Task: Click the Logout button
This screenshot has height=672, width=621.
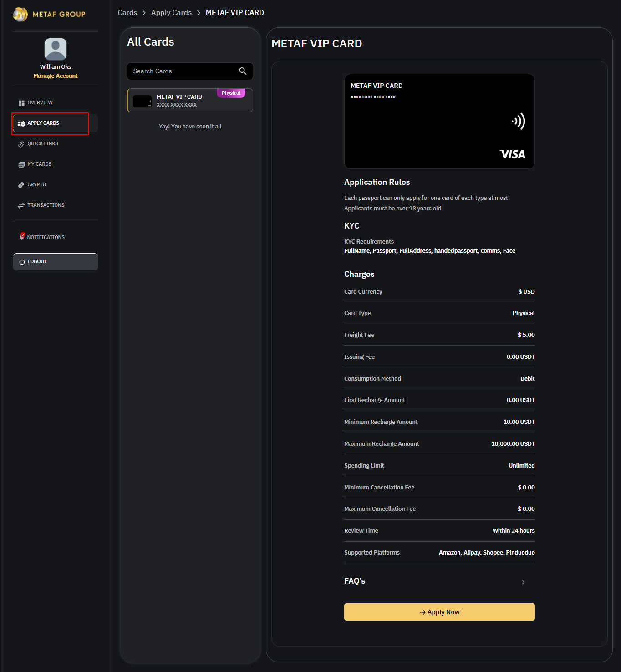Action: (56, 262)
